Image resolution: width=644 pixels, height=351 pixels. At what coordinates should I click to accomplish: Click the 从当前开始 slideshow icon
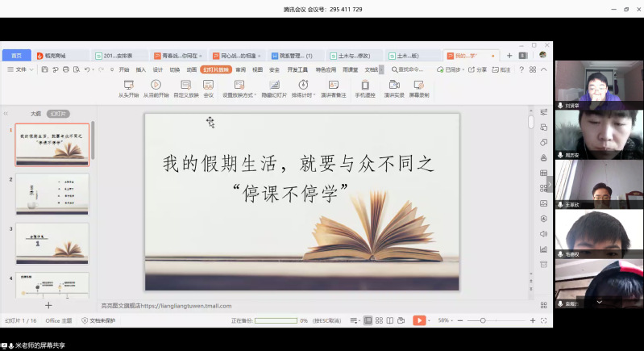coord(156,86)
